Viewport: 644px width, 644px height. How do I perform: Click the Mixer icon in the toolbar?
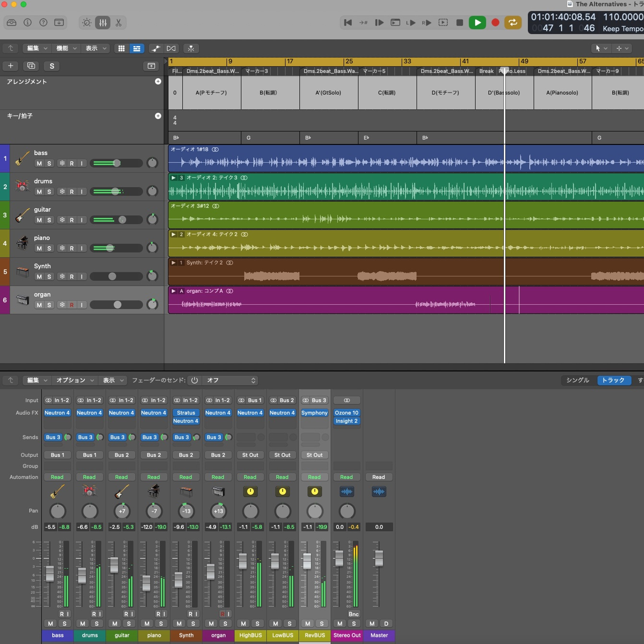pyautogui.click(x=103, y=23)
